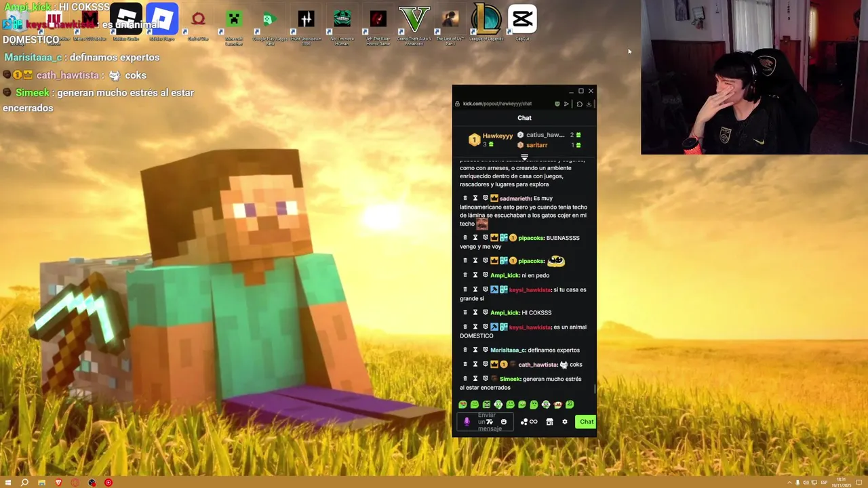Open the Windows Start button

pyautogui.click(x=8, y=483)
